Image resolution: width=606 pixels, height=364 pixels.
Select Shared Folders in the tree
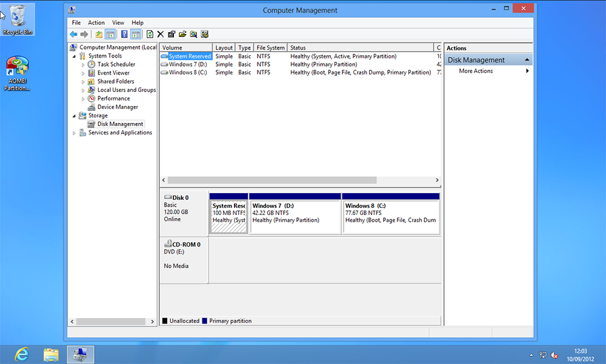[116, 82]
